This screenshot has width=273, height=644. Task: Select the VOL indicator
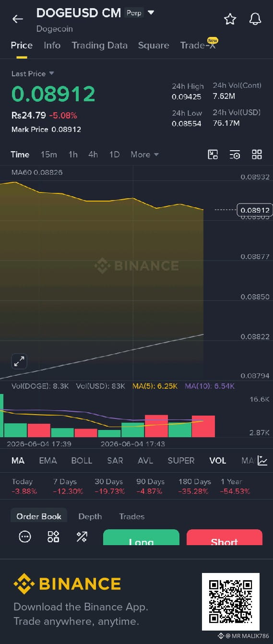(x=218, y=460)
